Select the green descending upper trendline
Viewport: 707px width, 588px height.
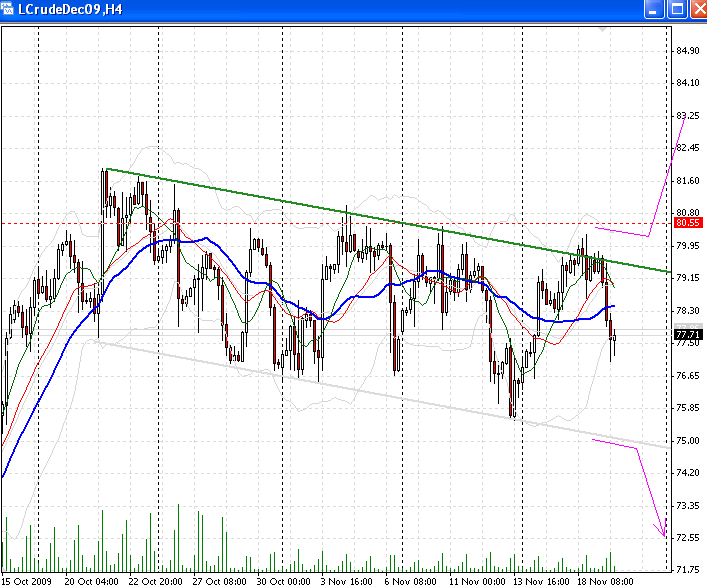click(x=388, y=220)
